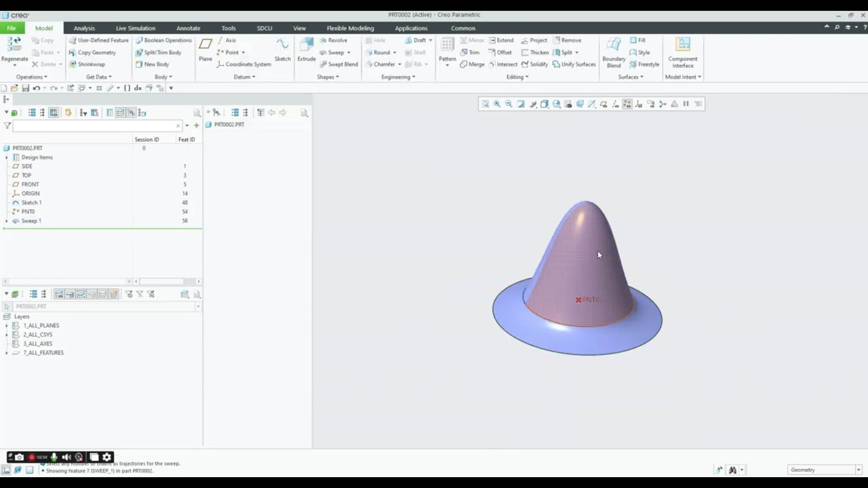The height and width of the screenshot is (488, 868).
Task: Click the Undo arrow
Action: [37, 88]
